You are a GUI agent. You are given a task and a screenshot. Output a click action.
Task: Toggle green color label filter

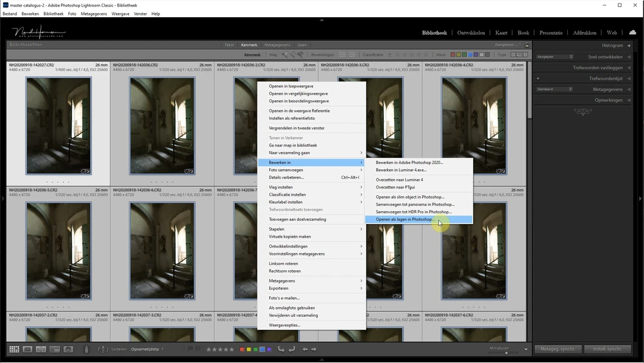tap(464, 54)
